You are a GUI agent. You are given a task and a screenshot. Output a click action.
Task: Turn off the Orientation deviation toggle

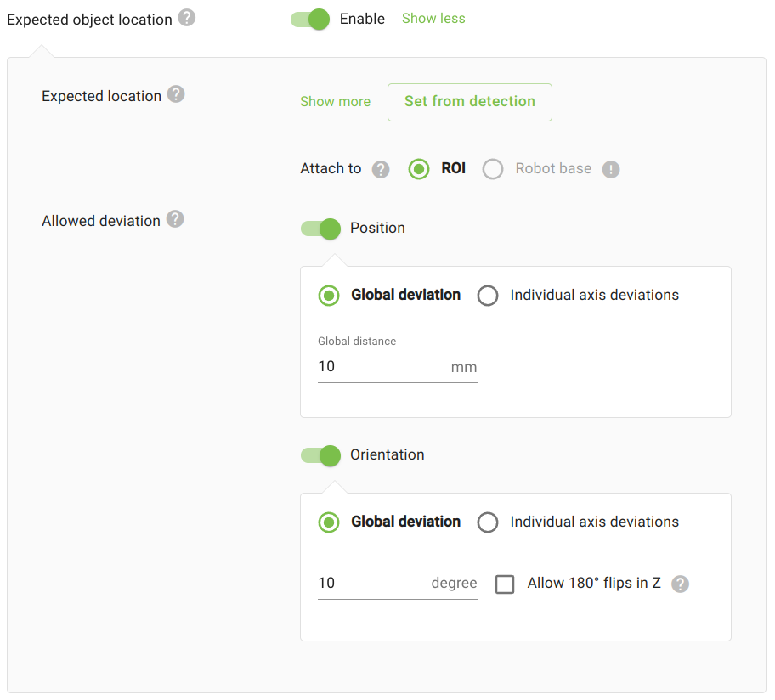[x=320, y=454]
